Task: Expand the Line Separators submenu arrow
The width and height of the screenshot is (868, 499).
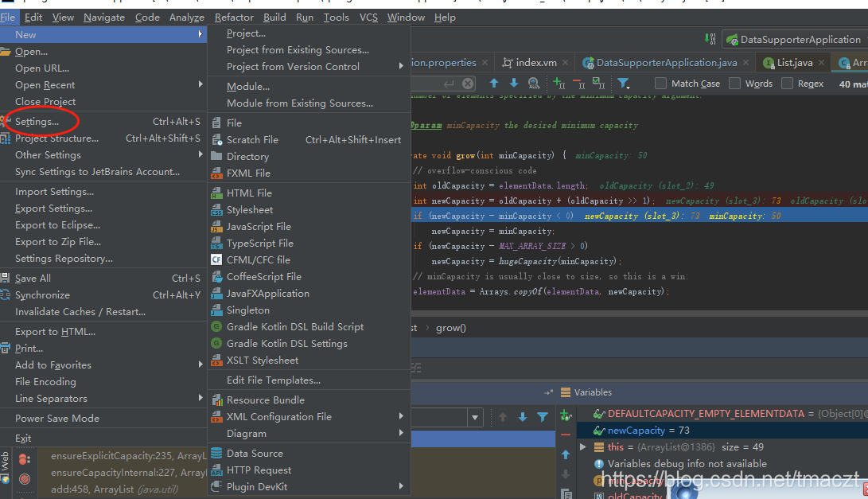Action: [x=200, y=398]
